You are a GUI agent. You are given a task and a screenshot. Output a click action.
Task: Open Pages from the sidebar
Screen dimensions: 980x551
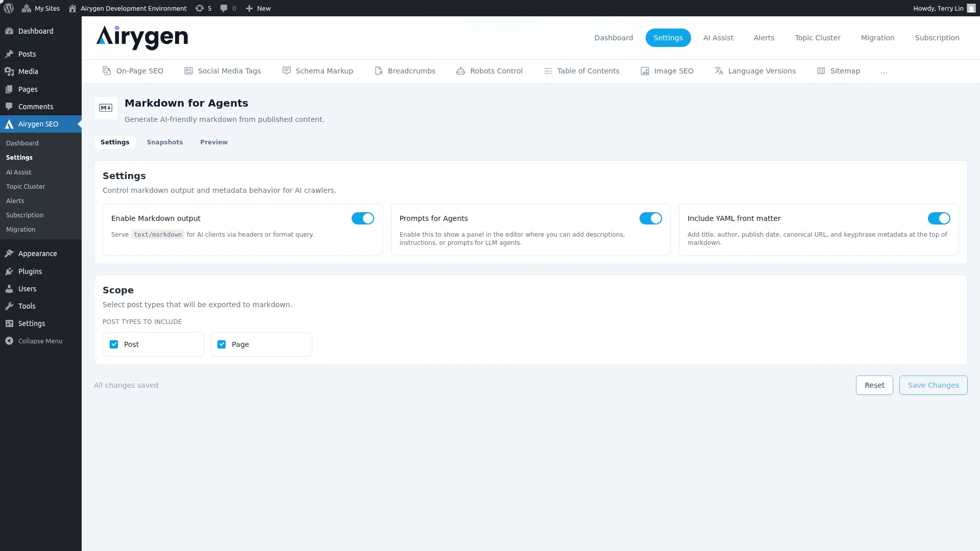41,89
